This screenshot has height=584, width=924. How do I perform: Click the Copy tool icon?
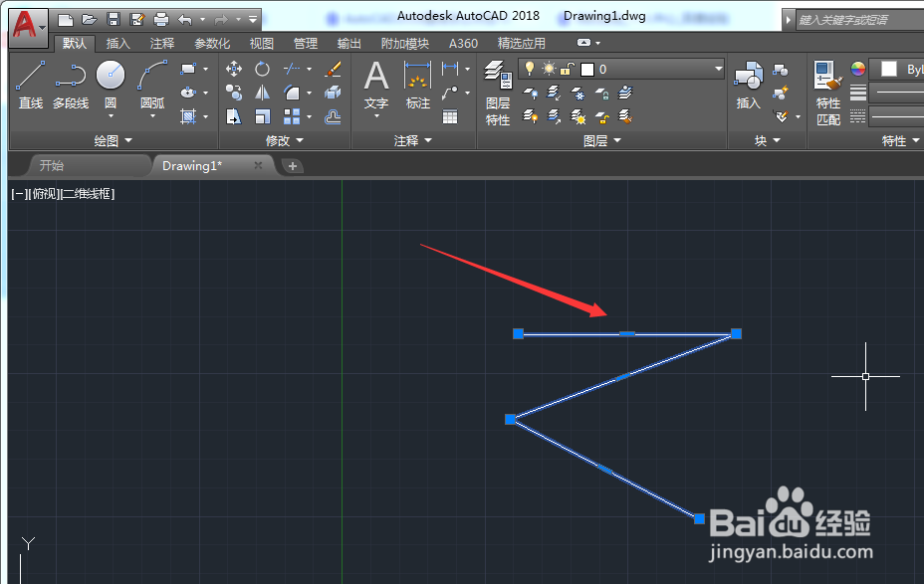click(234, 93)
